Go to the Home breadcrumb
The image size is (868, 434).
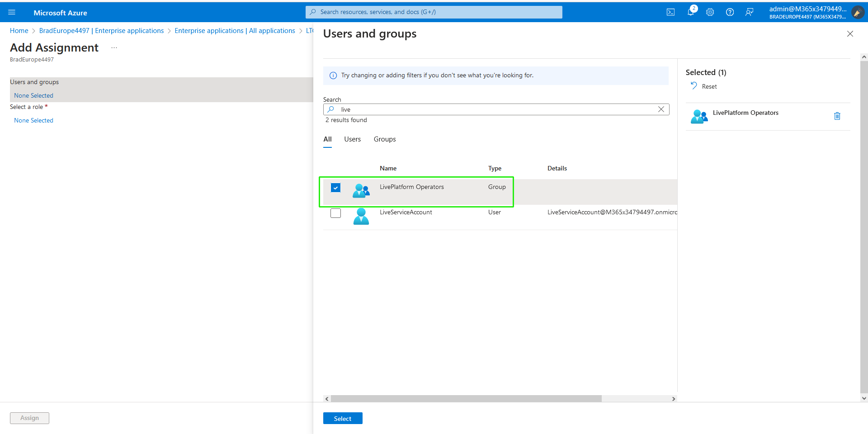click(x=19, y=31)
